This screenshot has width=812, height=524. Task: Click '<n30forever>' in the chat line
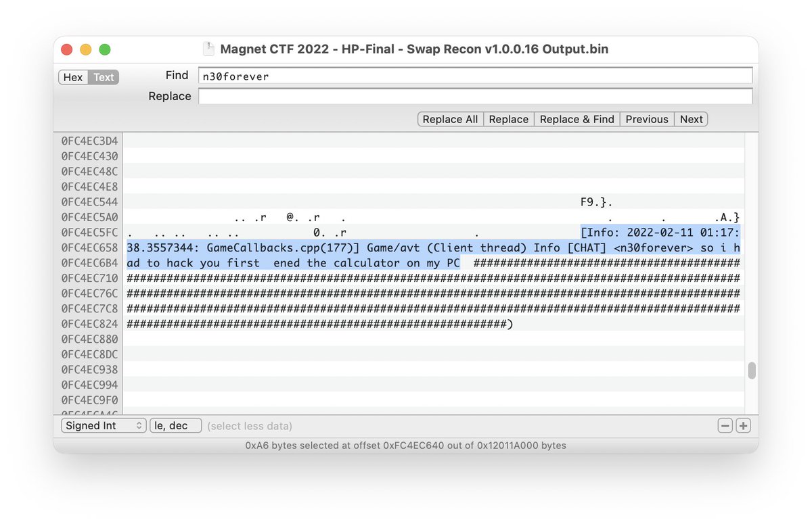(x=654, y=247)
